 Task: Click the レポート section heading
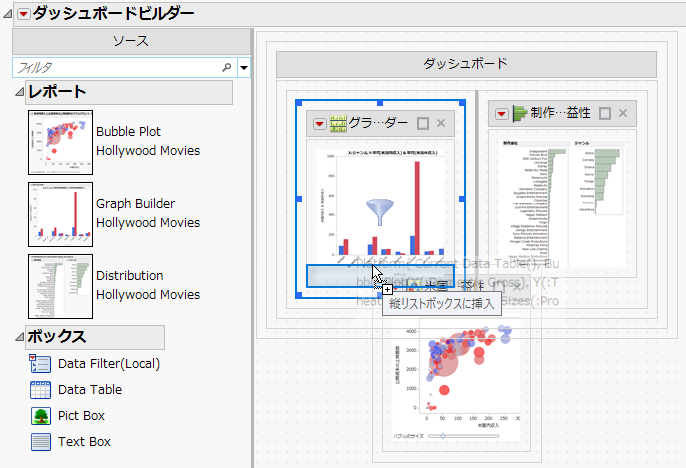click(57, 92)
